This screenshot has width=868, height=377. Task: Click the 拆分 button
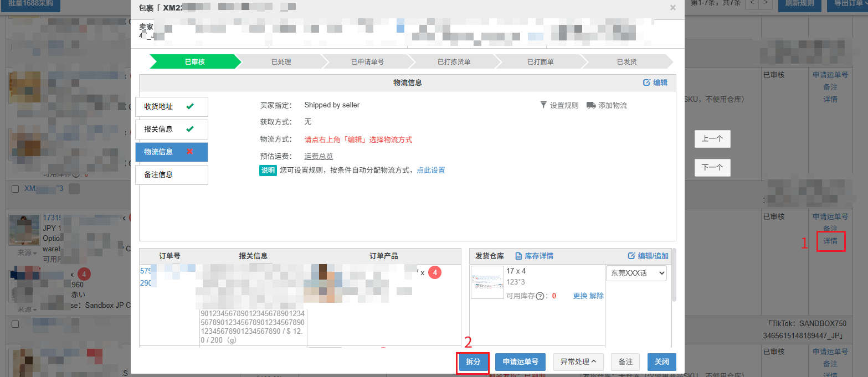473,361
